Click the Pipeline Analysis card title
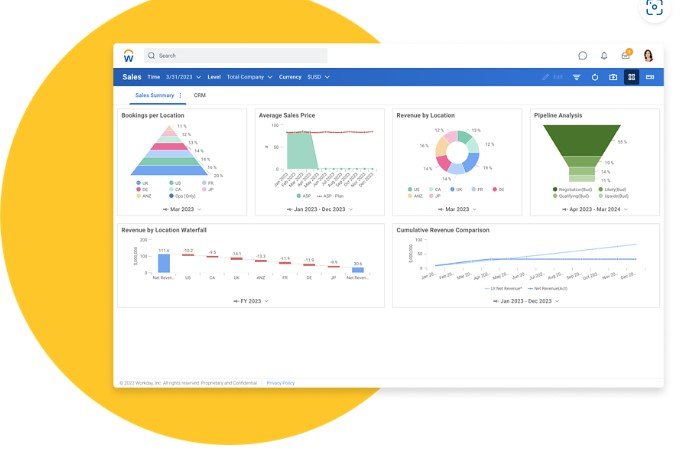The height and width of the screenshot is (455, 697). coord(558,115)
